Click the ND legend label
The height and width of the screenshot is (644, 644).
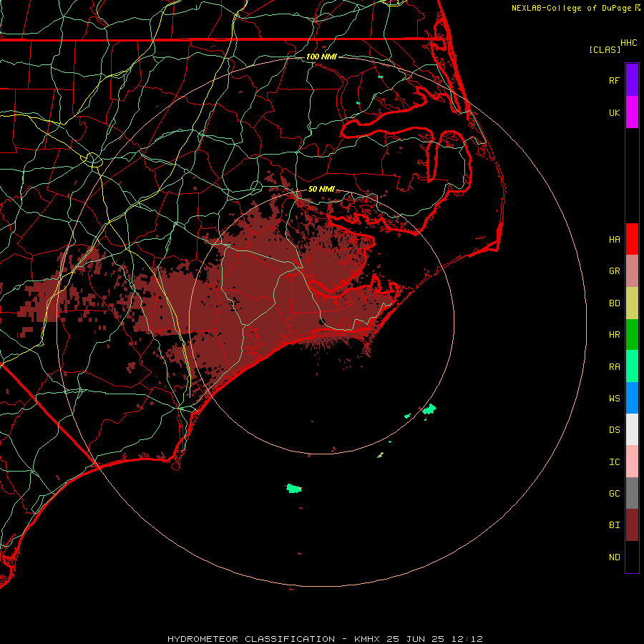coord(614,557)
